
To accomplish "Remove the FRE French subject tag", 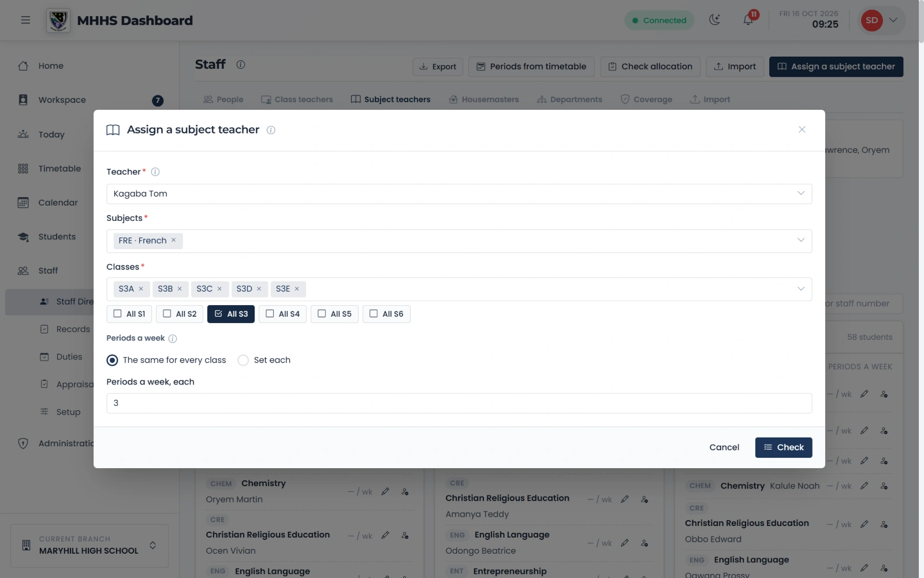I will tap(173, 240).
